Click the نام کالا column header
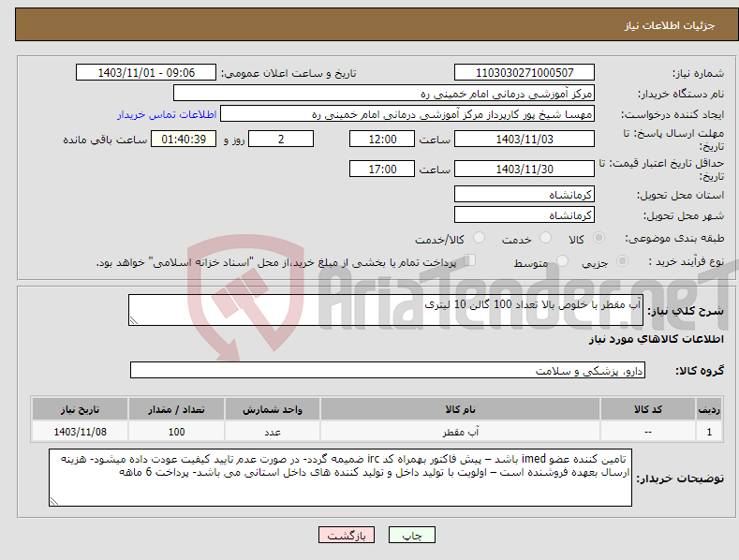 coord(461,409)
